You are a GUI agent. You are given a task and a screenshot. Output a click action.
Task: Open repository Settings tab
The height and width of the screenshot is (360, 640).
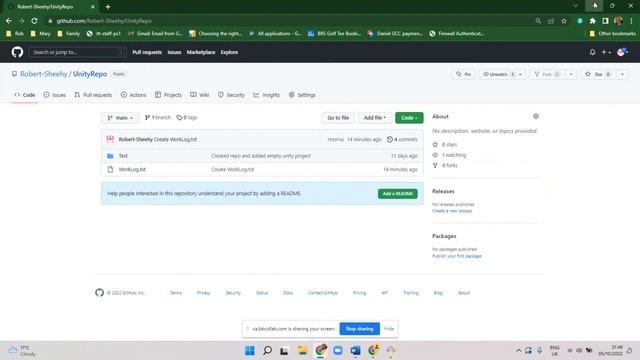tap(302, 95)
